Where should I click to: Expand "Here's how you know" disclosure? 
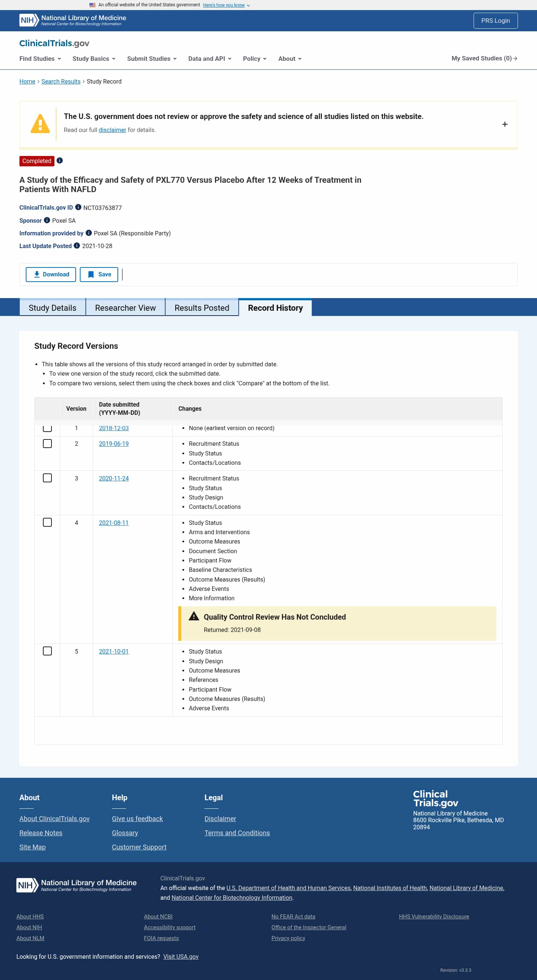tap(226, 5)
